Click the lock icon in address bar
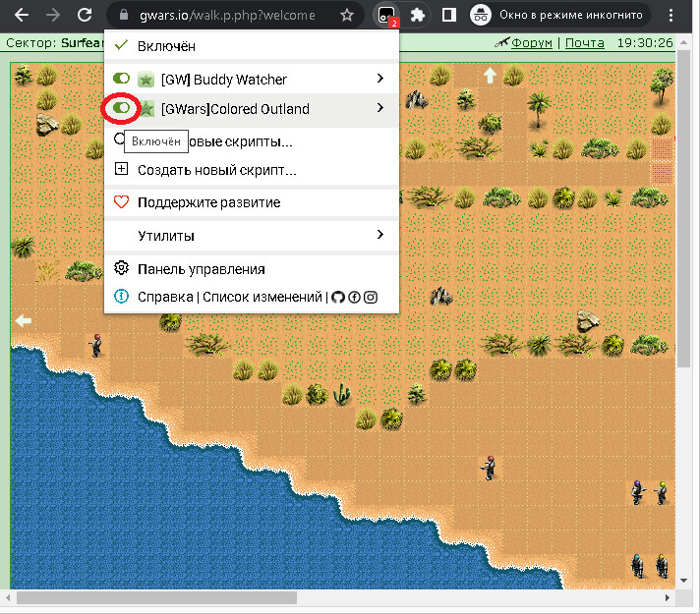This screenshot has height=614, width=700. (124, 15)
